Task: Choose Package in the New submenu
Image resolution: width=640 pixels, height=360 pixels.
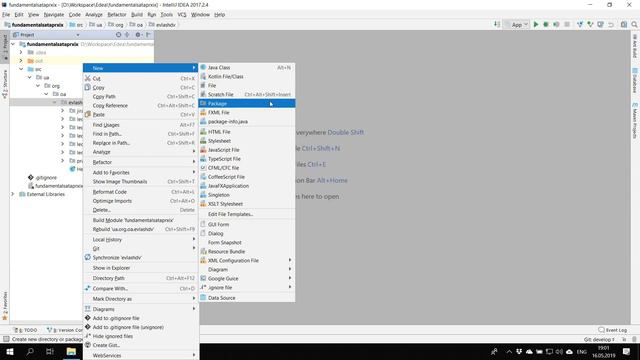Action: (247, 104)
